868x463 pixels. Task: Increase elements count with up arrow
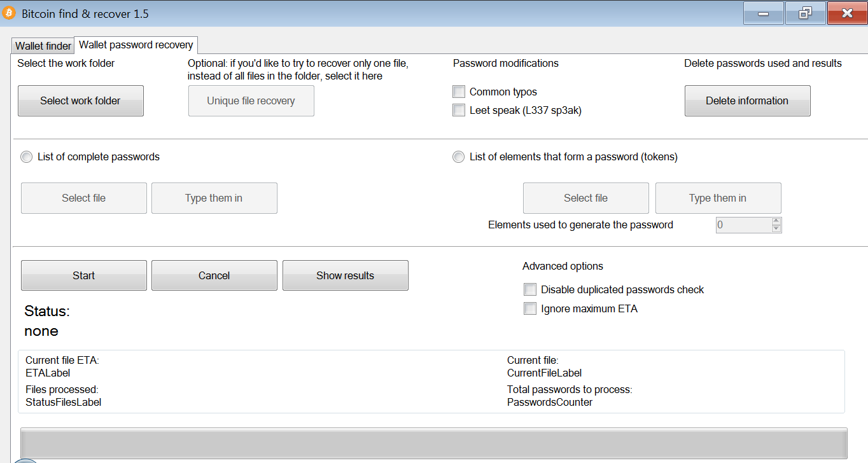click(x=776, y=221)
